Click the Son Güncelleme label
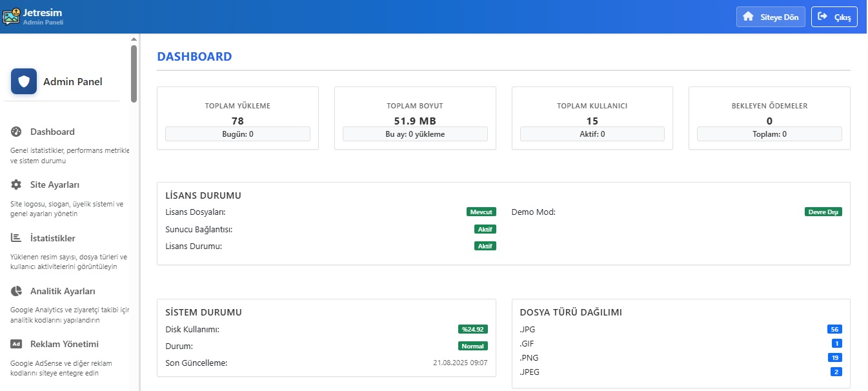Viewport: 868px width, 391px height. 196,363
